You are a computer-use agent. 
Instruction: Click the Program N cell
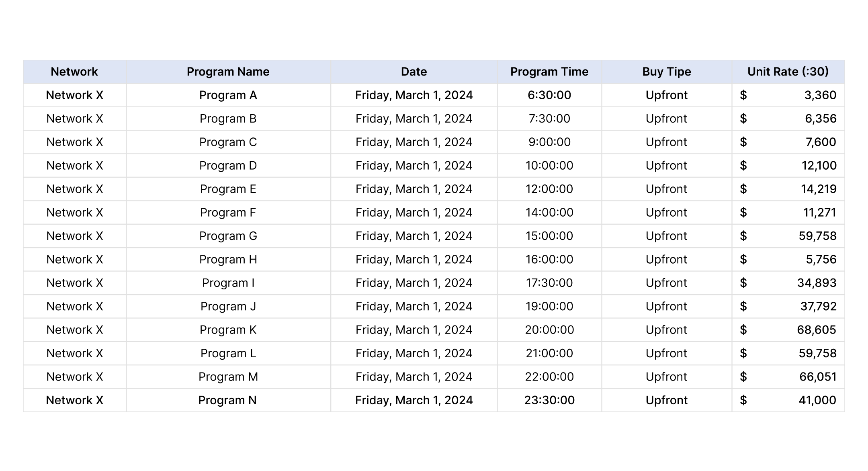point(228,400)
